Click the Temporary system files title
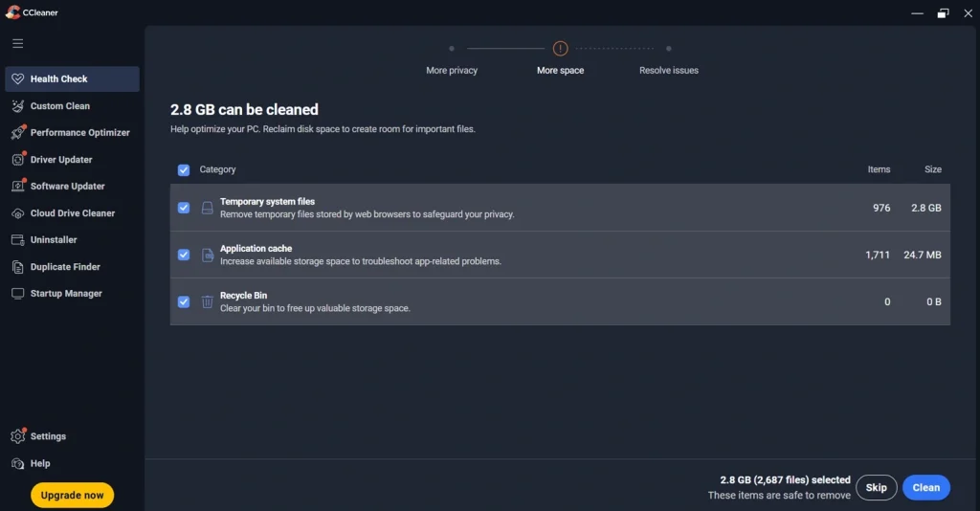The height and width of the screenshot is (511, 980). pyautogui.click(x=268, y=201)
